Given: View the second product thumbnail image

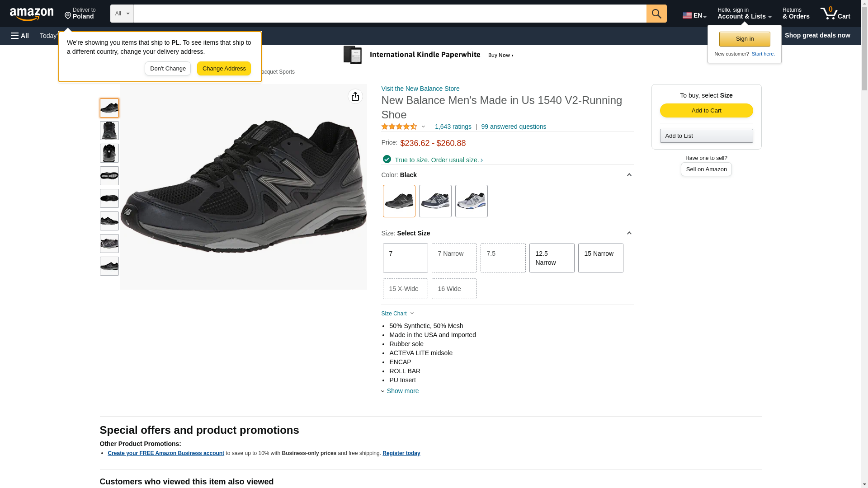Looking at the screenshot, I should pyautogui.click(x=109, y=131).
